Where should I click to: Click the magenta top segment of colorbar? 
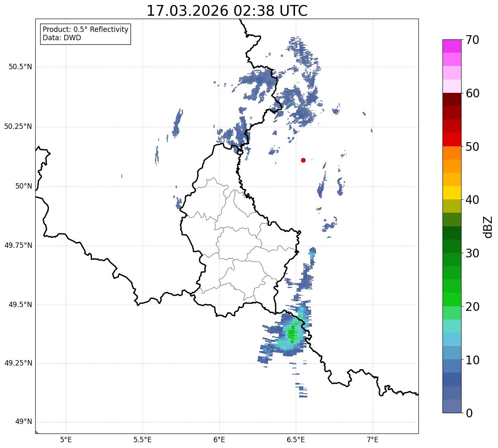(452, 46)
